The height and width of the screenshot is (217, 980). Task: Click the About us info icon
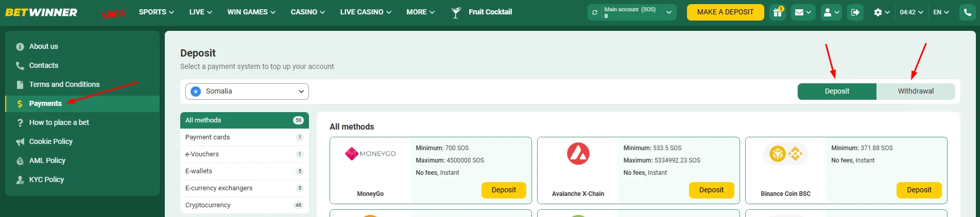(x=20, y=47)
